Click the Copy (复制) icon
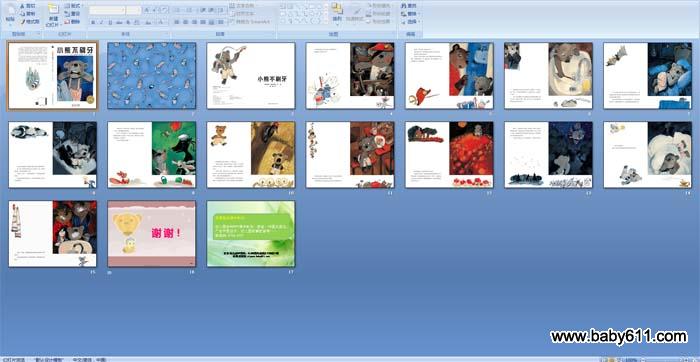This screenshot has height=362, width=700. (22, 13)
